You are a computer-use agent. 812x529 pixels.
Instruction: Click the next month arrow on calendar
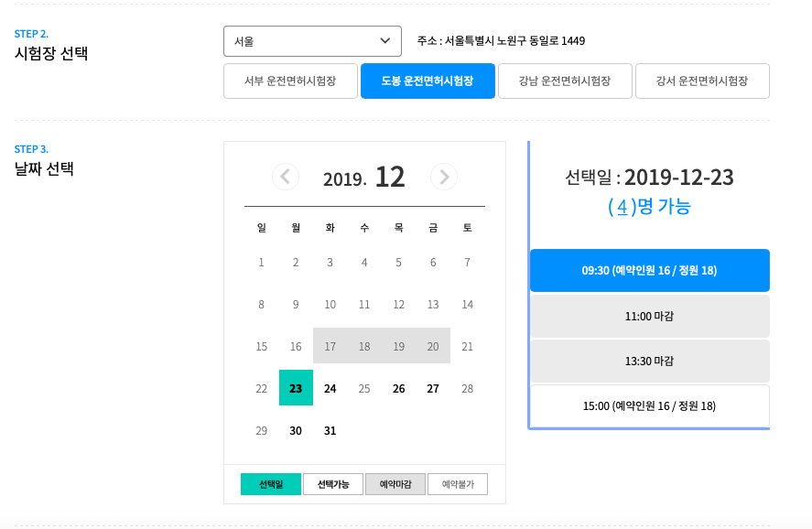[x=444, y=177]
